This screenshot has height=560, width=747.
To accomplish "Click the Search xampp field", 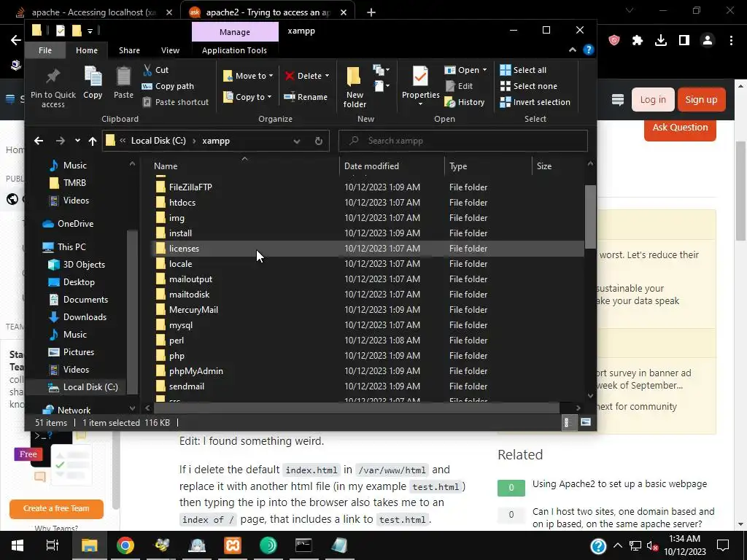I will tap(463, 141).
